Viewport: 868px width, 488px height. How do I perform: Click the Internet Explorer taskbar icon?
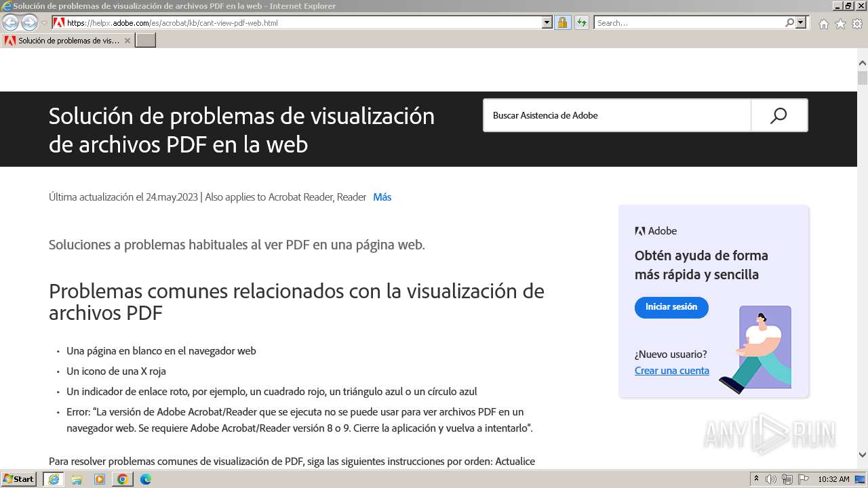point(54,479)
